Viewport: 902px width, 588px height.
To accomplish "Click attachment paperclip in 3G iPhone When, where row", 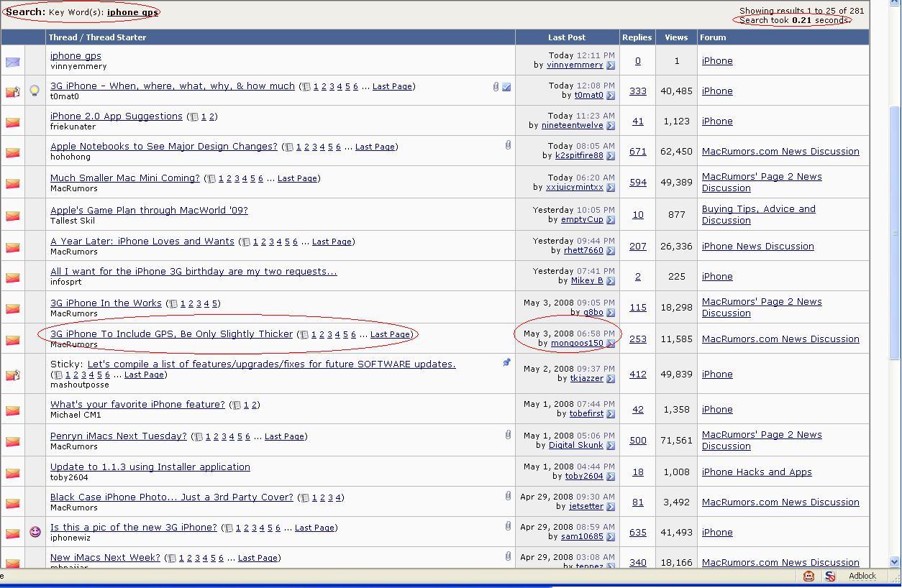I will [496, 86].
